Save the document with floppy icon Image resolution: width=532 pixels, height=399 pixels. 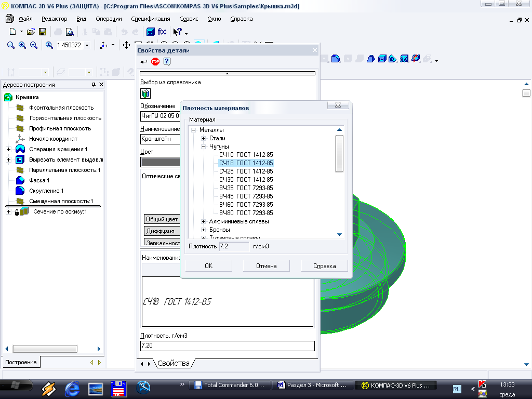(43, 32)
